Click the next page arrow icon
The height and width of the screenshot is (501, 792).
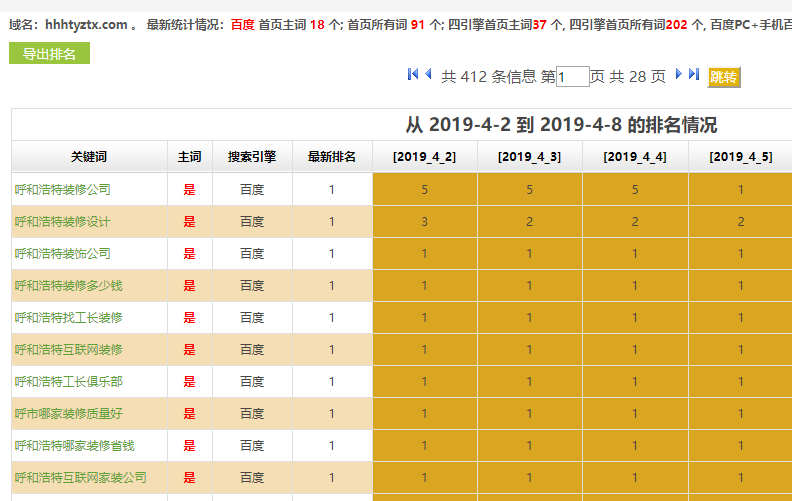679,74
